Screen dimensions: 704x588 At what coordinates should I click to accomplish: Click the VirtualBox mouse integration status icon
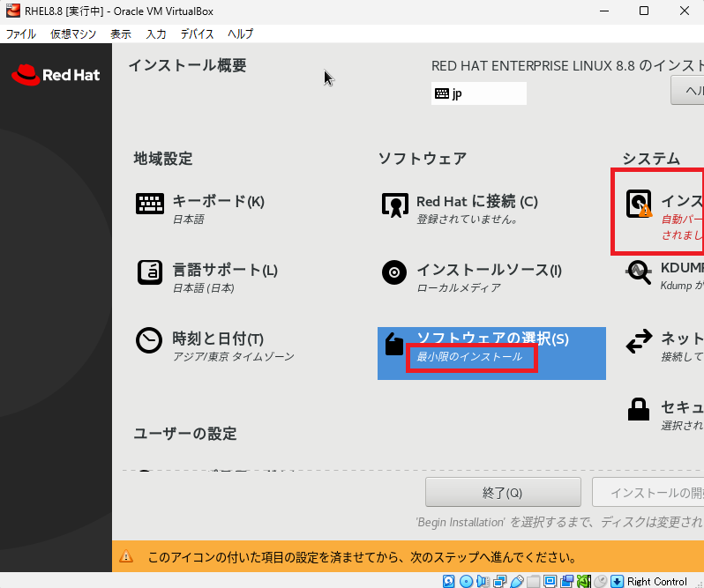600,581
